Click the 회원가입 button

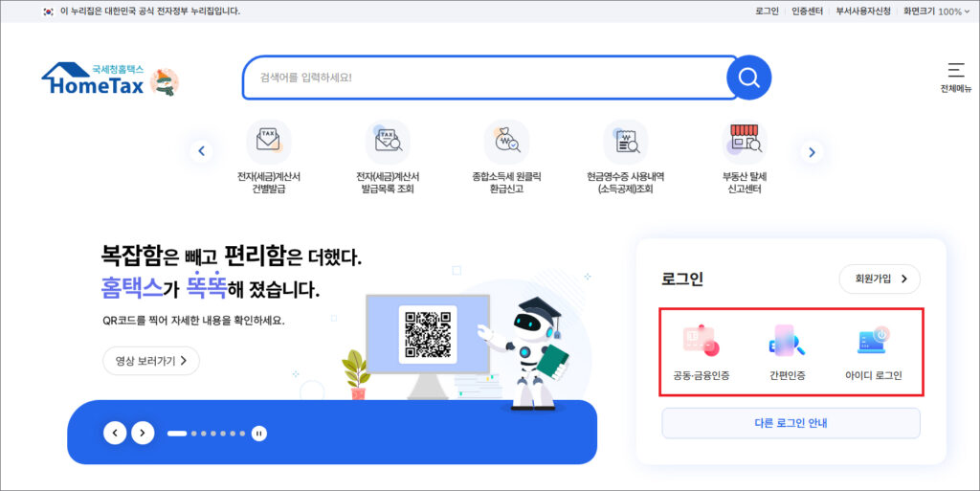coord(880,279)
